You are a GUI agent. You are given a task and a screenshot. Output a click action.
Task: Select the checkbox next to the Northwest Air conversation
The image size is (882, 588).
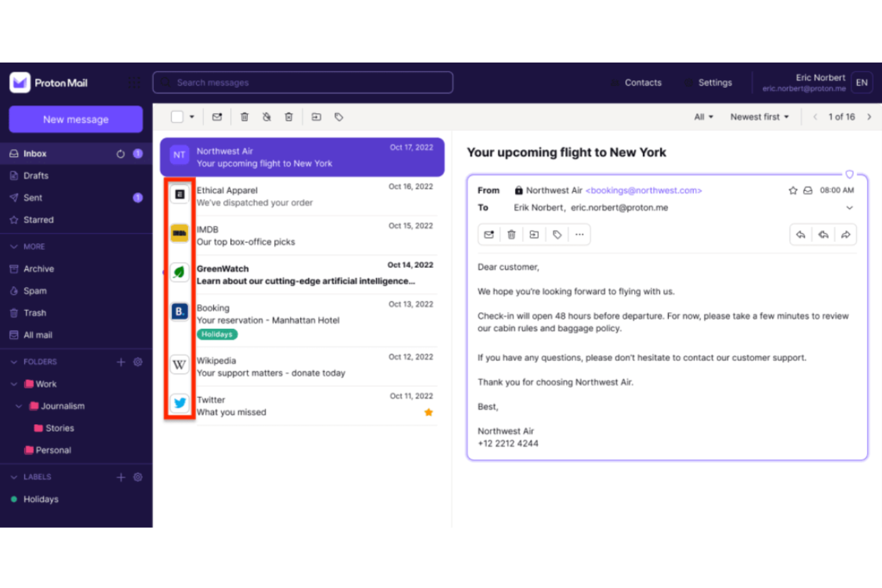coord(179,155)
